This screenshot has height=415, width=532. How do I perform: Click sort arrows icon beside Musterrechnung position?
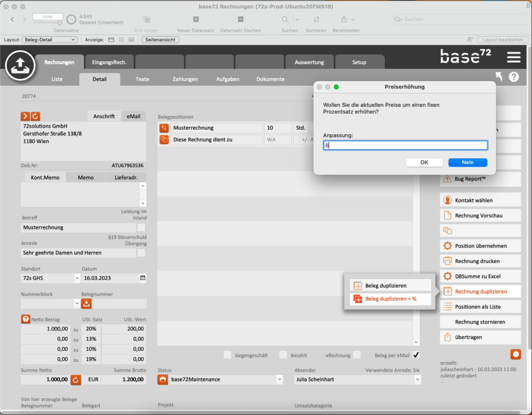click(x=164, y=128)
